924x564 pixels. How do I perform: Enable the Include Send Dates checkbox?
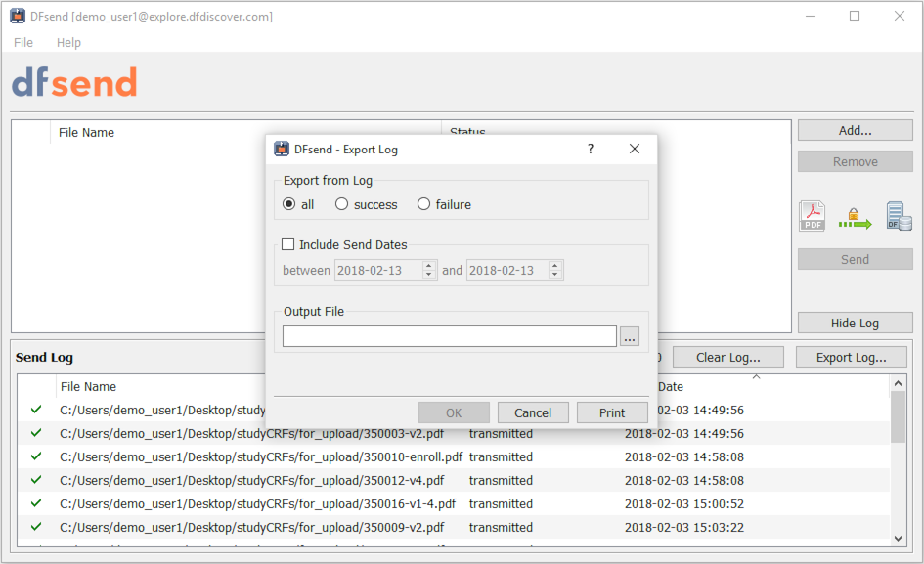288,244
